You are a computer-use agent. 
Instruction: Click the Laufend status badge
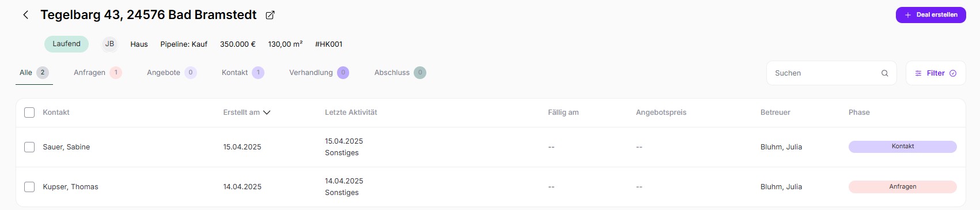pyautogui.click(x=67, y=44)
